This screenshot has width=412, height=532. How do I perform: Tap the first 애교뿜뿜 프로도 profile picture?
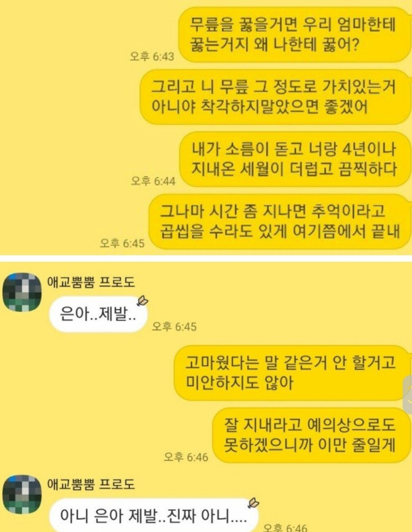point(22,292)
